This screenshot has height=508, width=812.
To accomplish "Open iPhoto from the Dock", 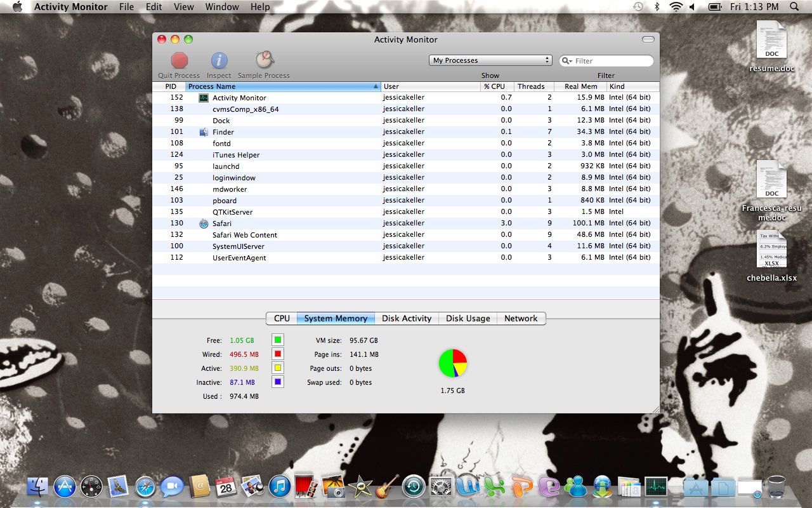I will coord(333,487).
